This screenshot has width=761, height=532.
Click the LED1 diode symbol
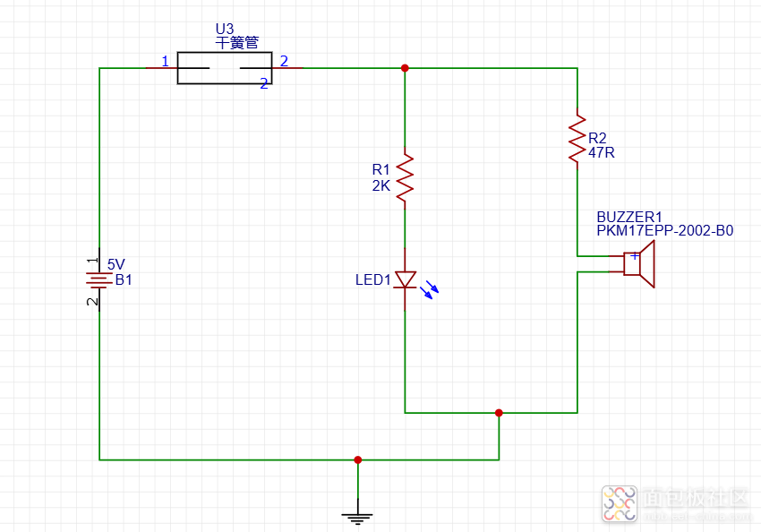click(406, 280)
